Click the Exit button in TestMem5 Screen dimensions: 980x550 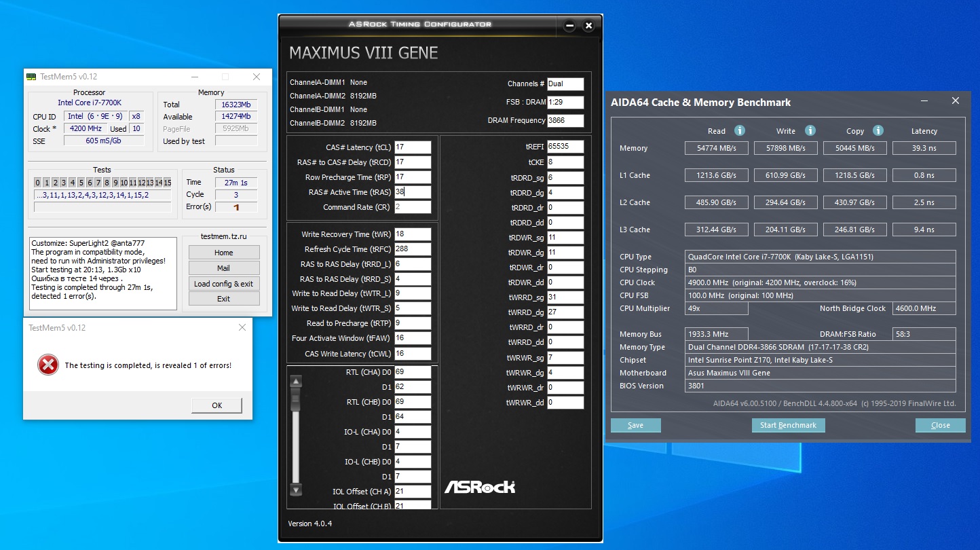pyautogui.click(x=224, y=299)
